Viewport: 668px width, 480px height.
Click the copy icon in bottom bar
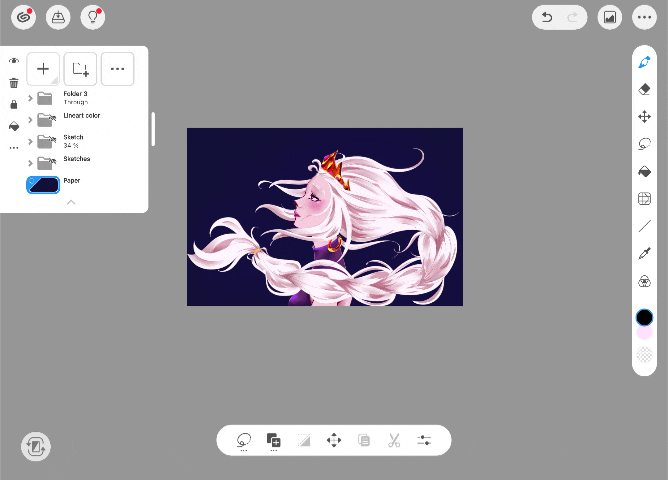[x=364, y=440]
